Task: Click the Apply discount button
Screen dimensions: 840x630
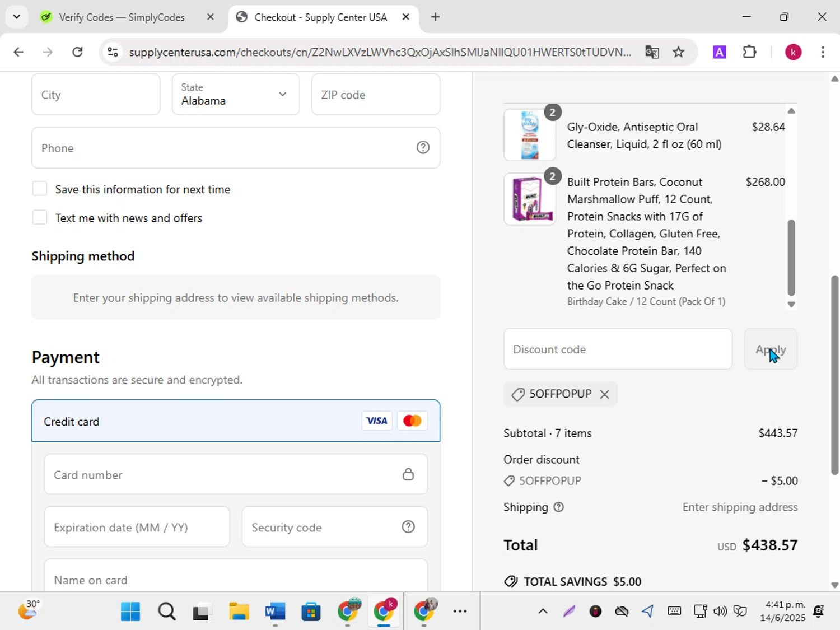Action: coord(771,349)
